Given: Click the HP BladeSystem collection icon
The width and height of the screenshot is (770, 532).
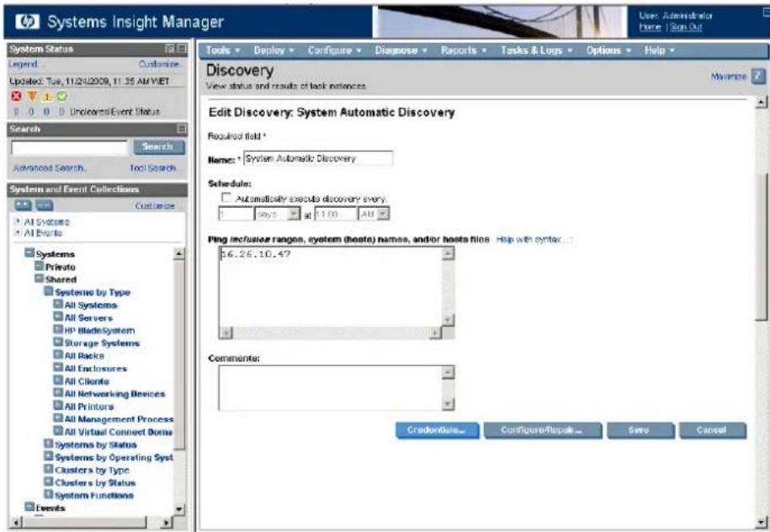Looking at the screenshot, I should point(58,330).
